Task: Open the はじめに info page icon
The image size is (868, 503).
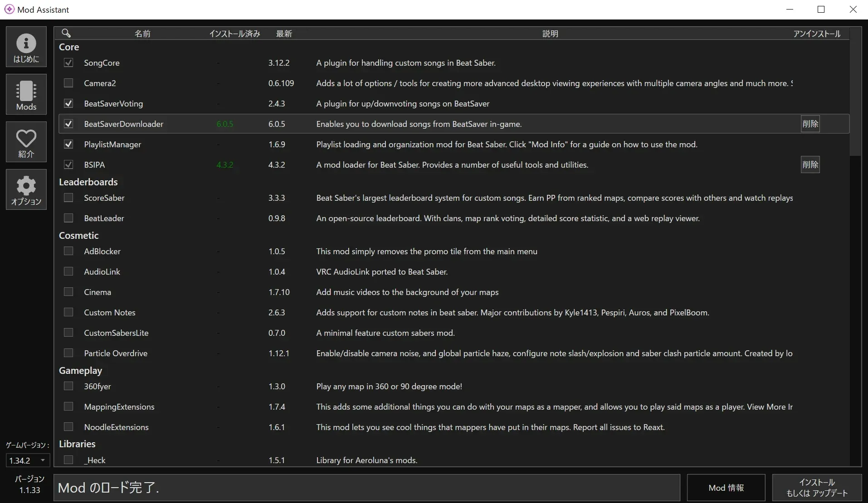Action: (x=26, y=47)
